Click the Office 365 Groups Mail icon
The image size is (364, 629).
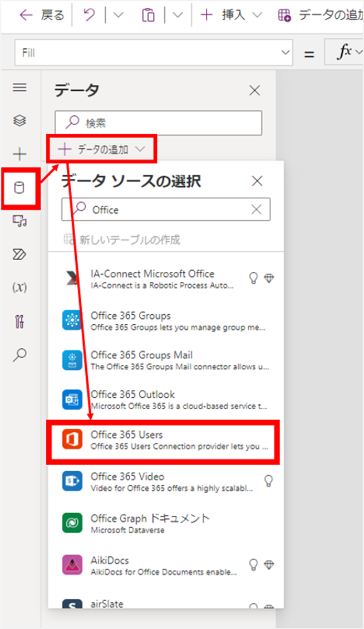(x=72, y=360)
